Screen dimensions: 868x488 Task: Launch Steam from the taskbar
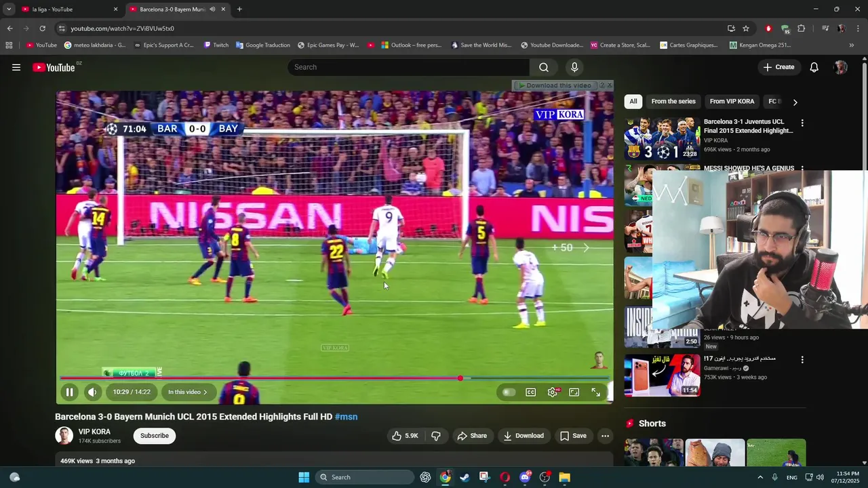pos(465,477)
